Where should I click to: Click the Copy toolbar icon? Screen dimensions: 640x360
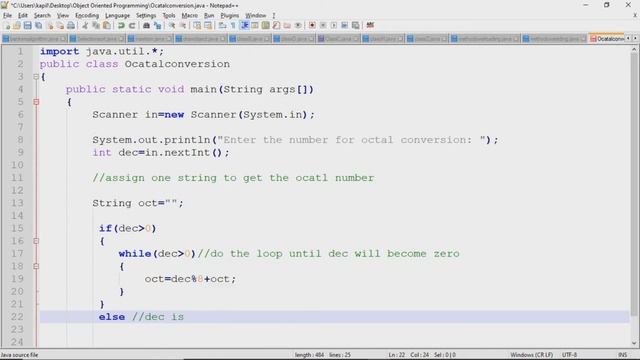pyautogui.click(x=96, y=25)
